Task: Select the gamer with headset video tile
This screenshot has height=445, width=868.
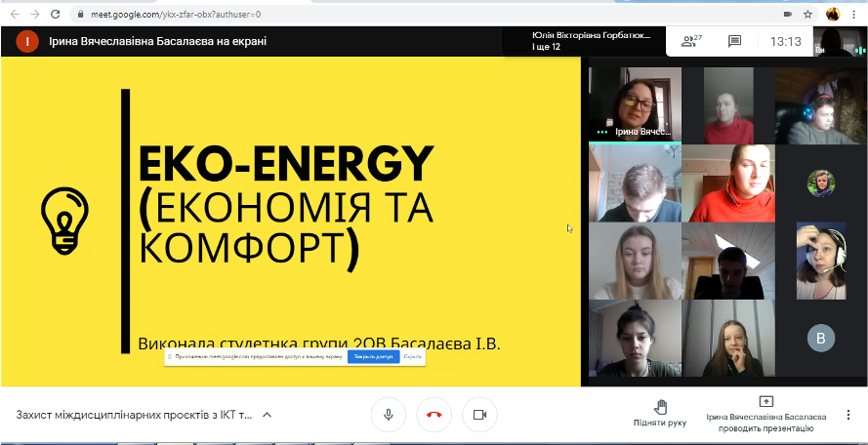Action: pyautogui.click(x=821, y=105)
